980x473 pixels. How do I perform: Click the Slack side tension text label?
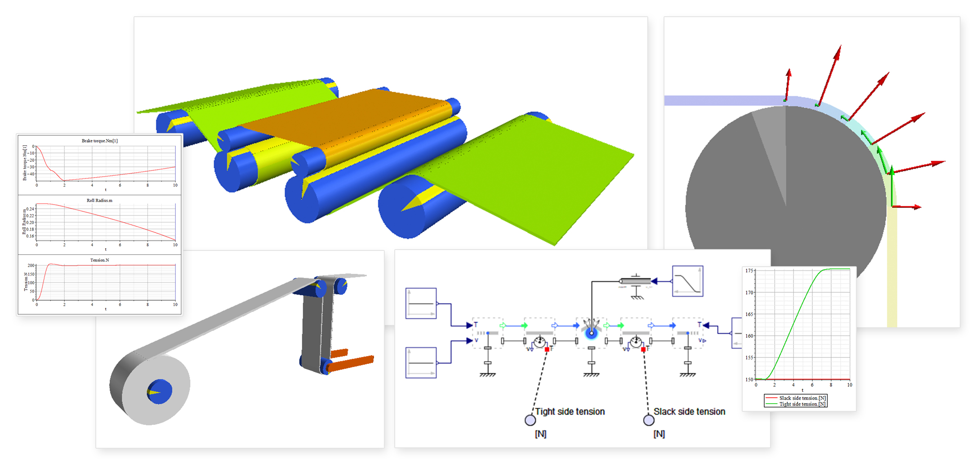(x=689, y=411)
